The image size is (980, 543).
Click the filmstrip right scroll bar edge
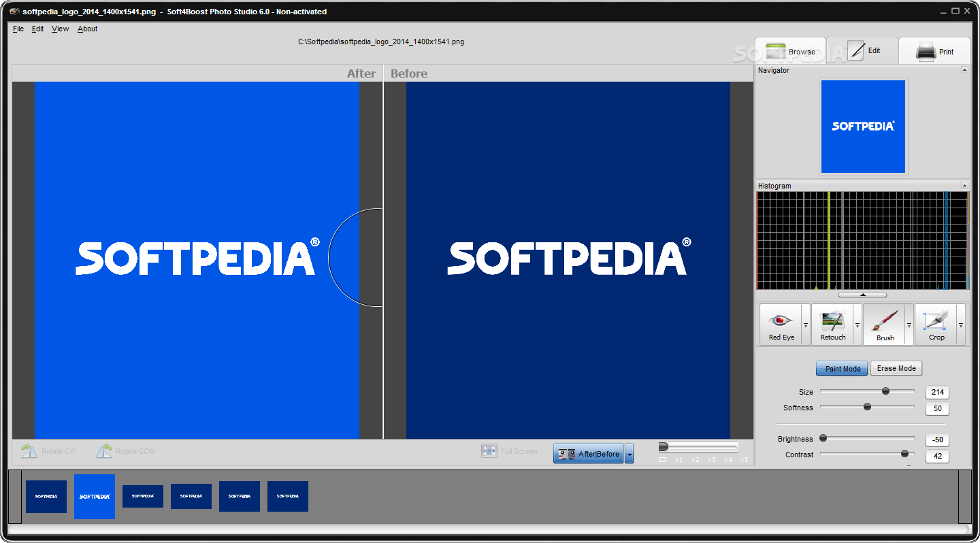pos(964,497)
